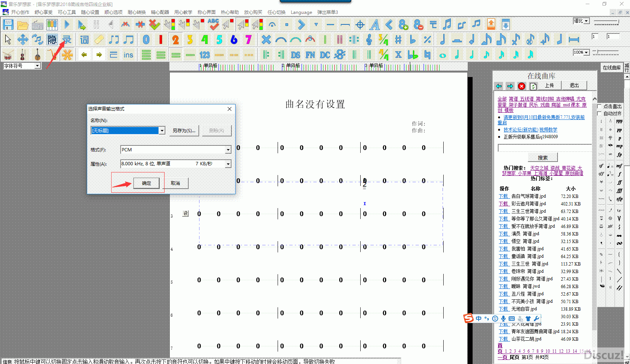Click the save (floppy disk) icon
The image size is (630, 364).
click(x=8, y=25)
